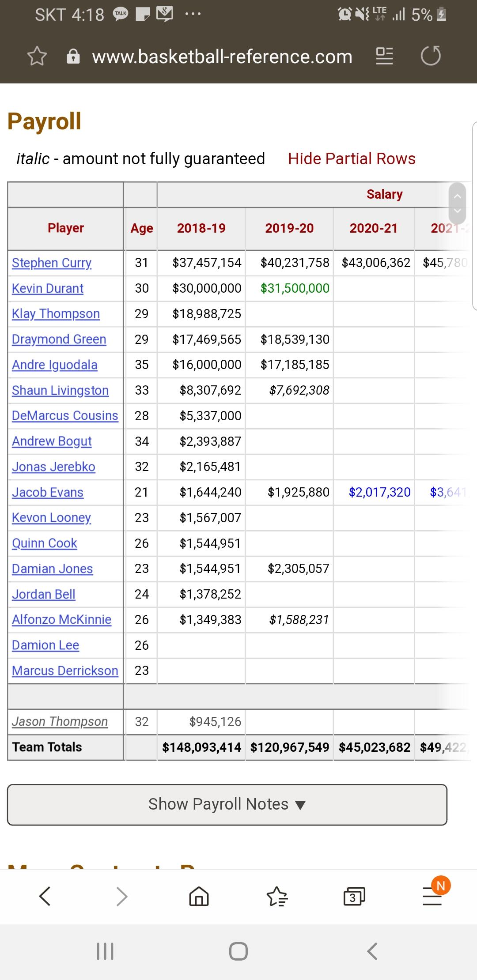Open Alfonzo McKinnie player link
This screenshot has height=980, width=477.
tap(61, 619)
